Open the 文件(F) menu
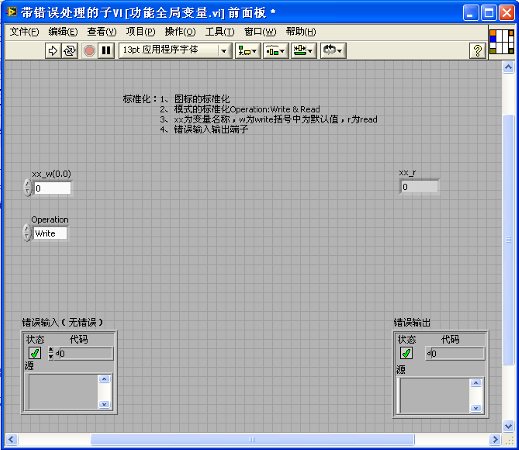 pyautogui.click(x=24, y=32)
